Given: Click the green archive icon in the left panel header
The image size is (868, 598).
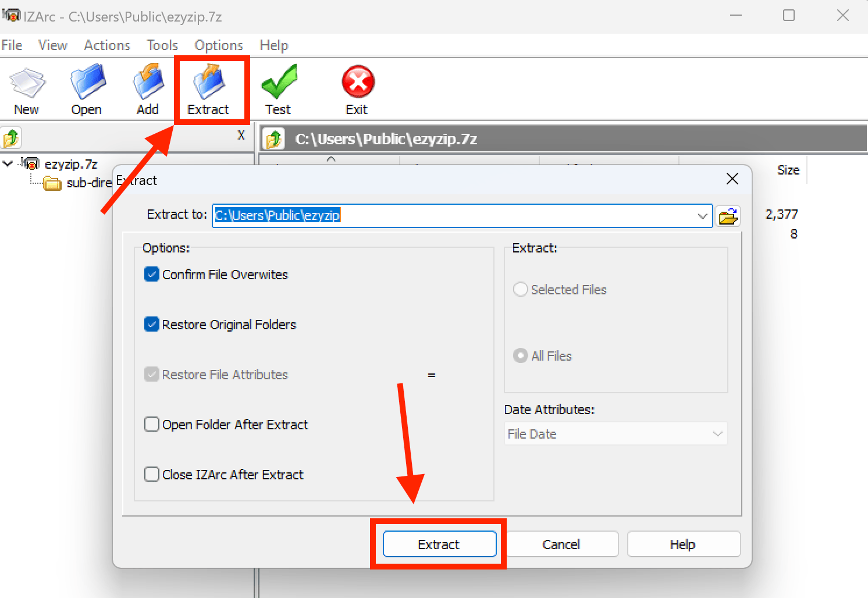Looking at the screenshot, I should [x=12, y=137].
